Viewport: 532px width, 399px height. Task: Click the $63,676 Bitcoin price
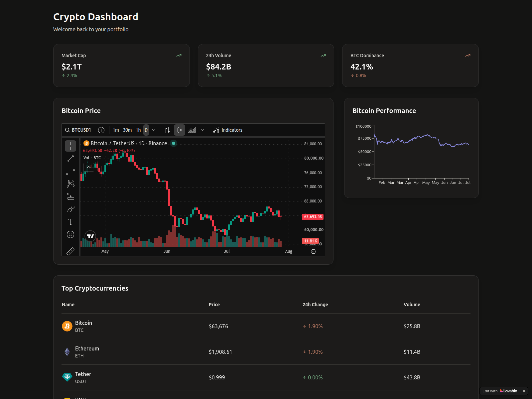[x=218, y=326]
